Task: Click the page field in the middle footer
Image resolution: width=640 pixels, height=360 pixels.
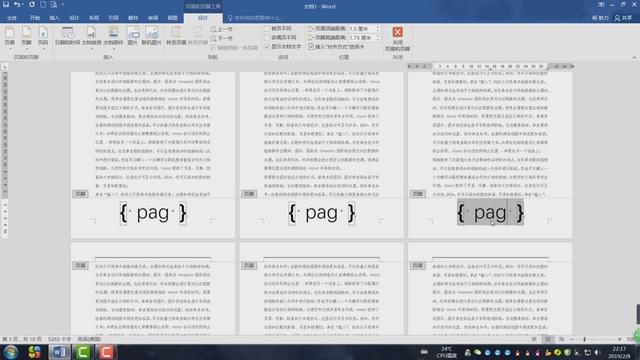Action: (322, 213)
